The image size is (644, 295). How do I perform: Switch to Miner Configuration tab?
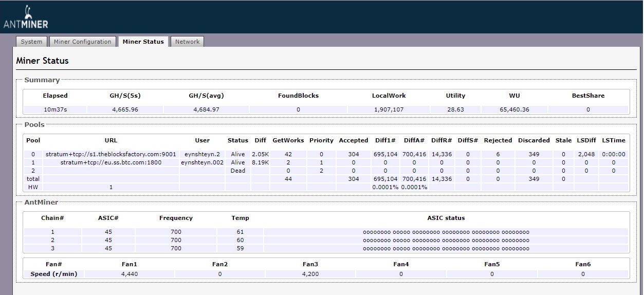point(82,42)
